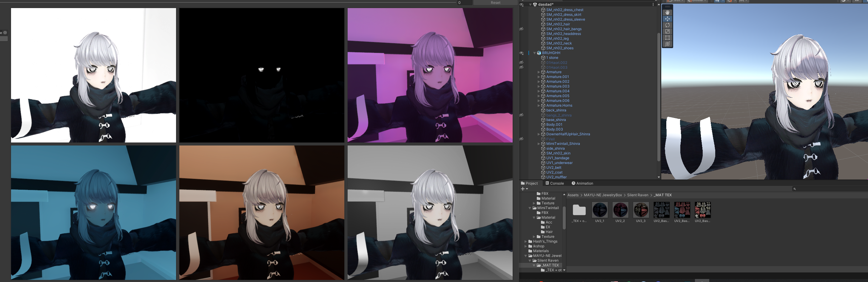
Task: Show the hidden FVeil object
Action: pos(522,139)
